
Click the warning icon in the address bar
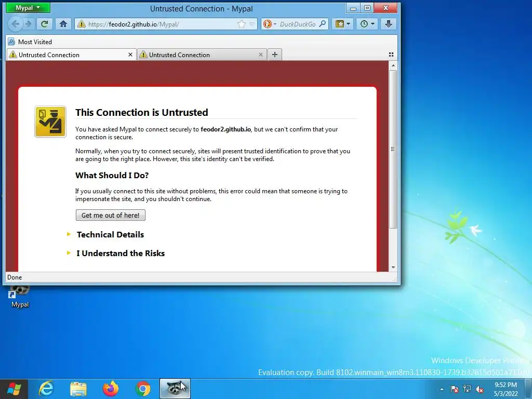(x=81, y=24)
